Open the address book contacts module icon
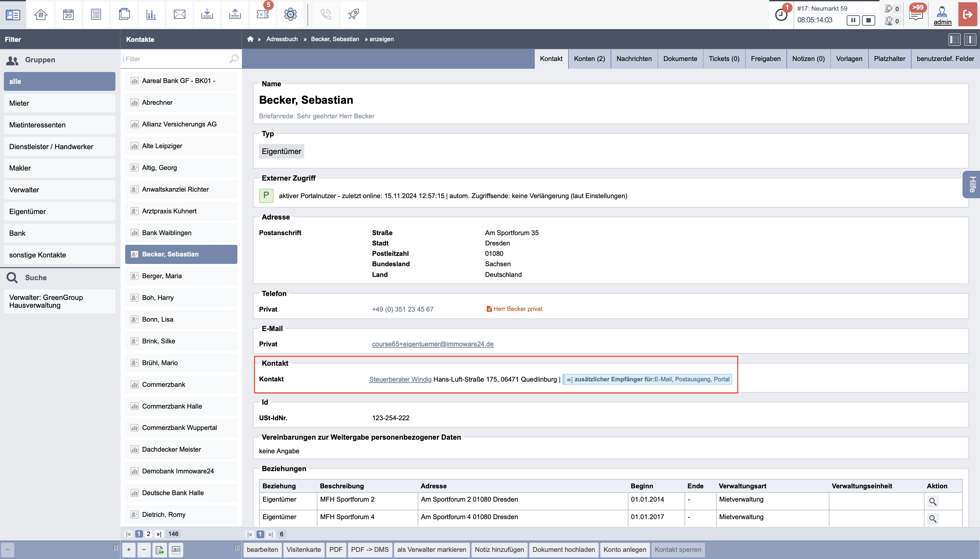980x559 pixels. (13, 15)
